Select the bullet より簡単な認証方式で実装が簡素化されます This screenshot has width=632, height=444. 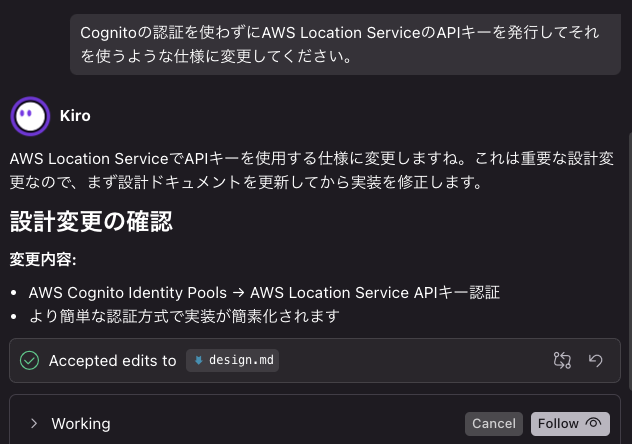[x=184, y=316]
